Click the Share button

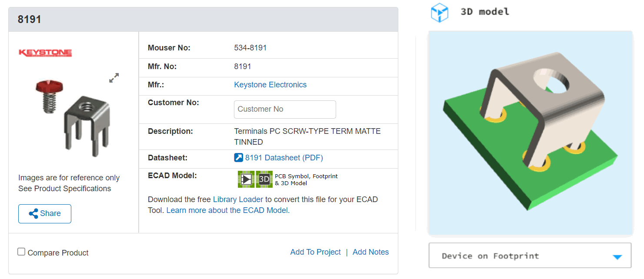coord(45,214)
